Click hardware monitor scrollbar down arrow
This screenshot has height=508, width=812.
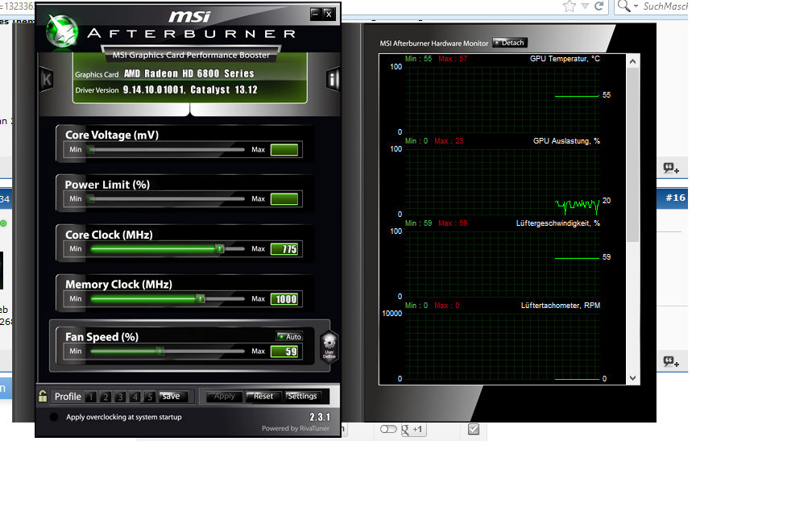click(632, 378)
